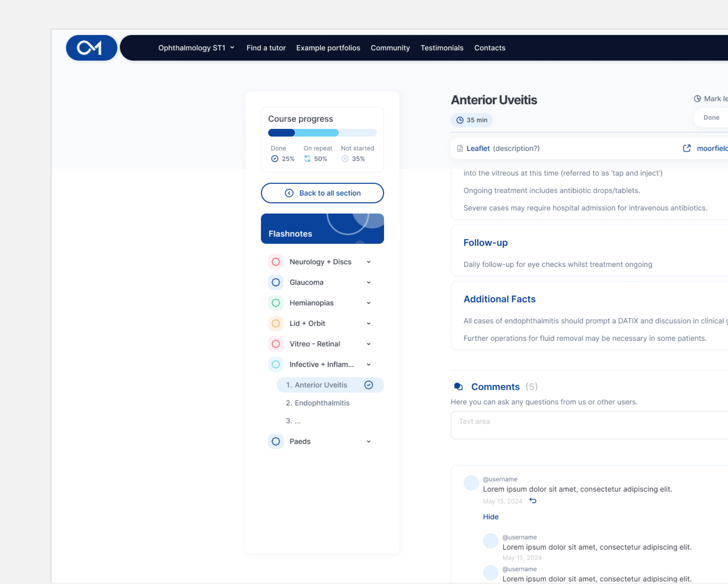The width and height of the screenshot is (728, 584).
Task: Click the Neurology + Discs hexagon icon
Action: tap(276, 262)
